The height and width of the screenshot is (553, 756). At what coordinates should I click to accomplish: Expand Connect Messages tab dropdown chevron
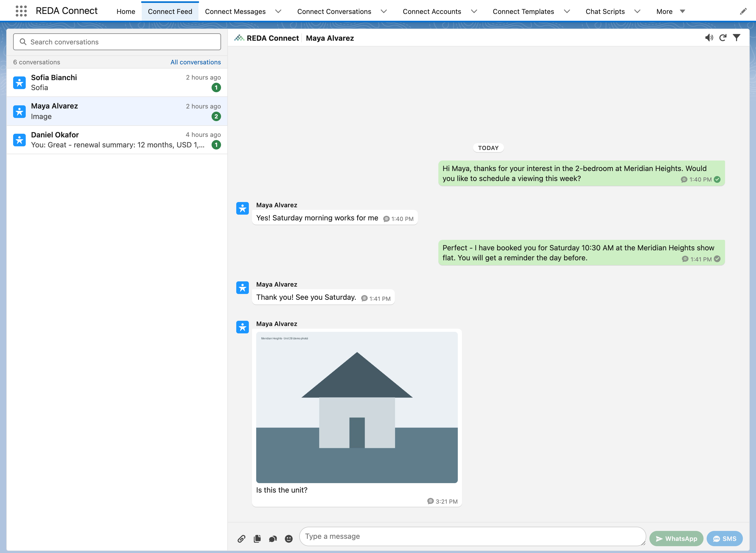[278, 11]
